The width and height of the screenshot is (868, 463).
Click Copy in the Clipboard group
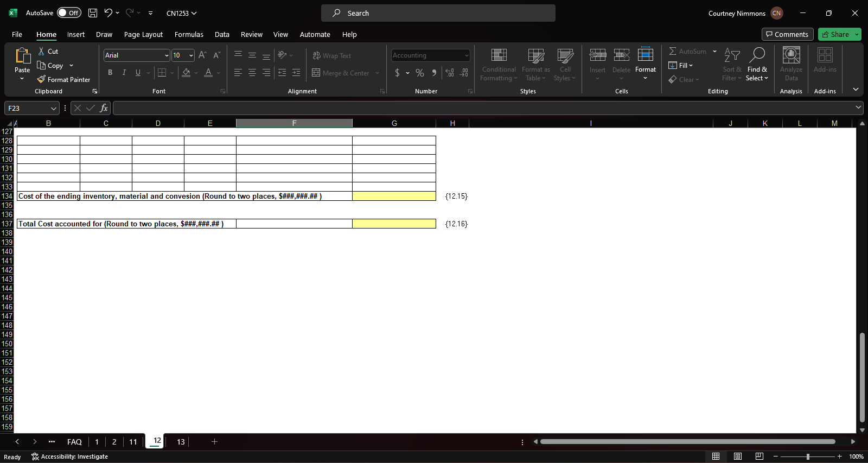[x=50, y=66]
